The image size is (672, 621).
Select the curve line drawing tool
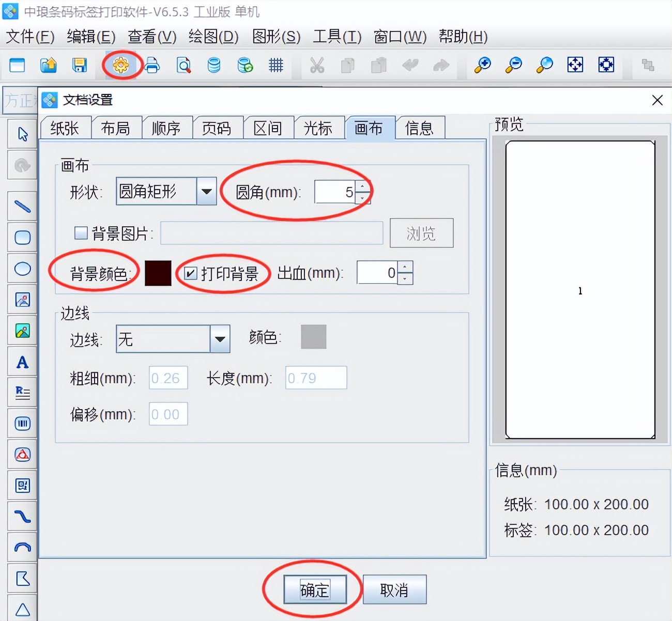(x=23, y=517)
